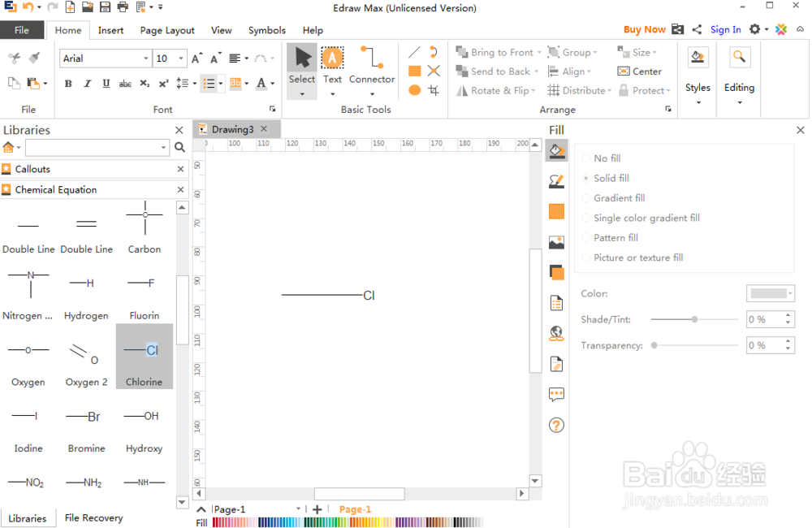
Task: Expand the Styles dropdown
Action: coord(698,102)
